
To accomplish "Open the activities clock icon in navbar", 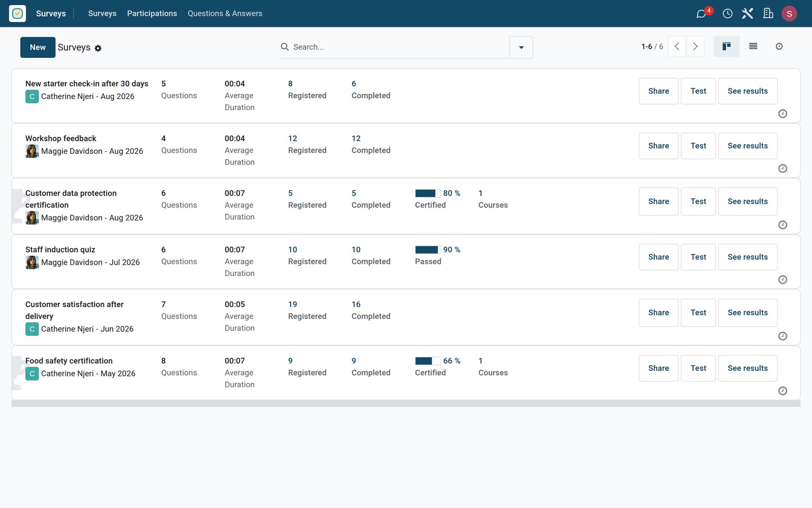I will point(727,14).
